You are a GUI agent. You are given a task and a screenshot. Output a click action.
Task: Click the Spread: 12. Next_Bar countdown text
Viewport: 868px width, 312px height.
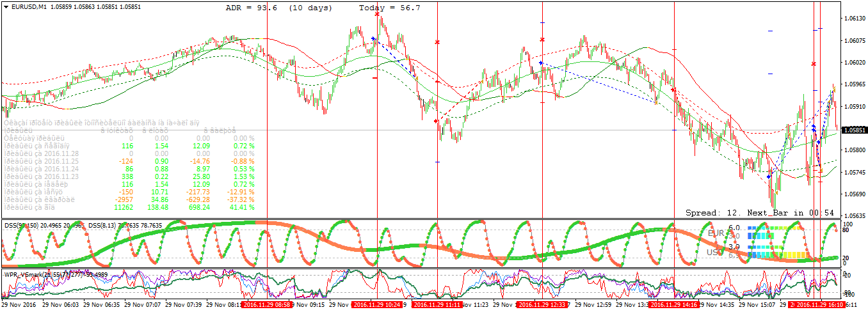[x=760, y=212]
